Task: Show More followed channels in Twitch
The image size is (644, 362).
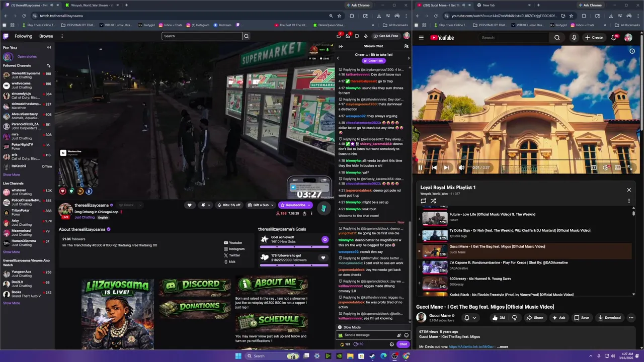Action: 12,174
